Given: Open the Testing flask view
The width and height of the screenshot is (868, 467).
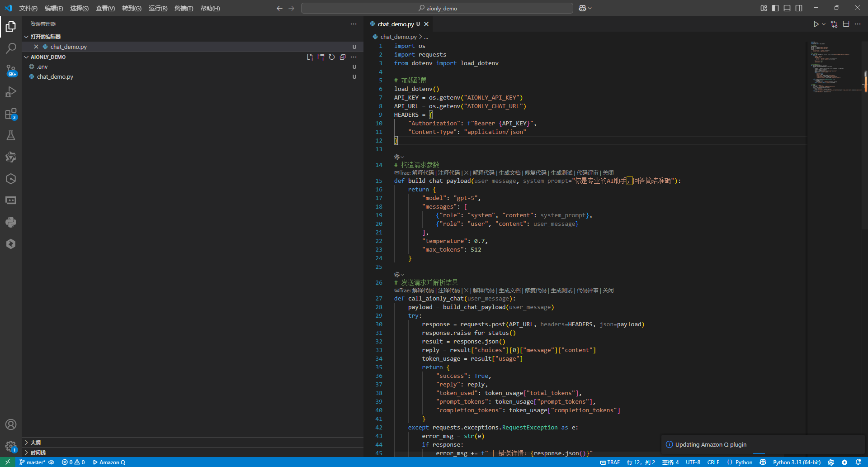Looking at the screenshot, I should [11, 135].
